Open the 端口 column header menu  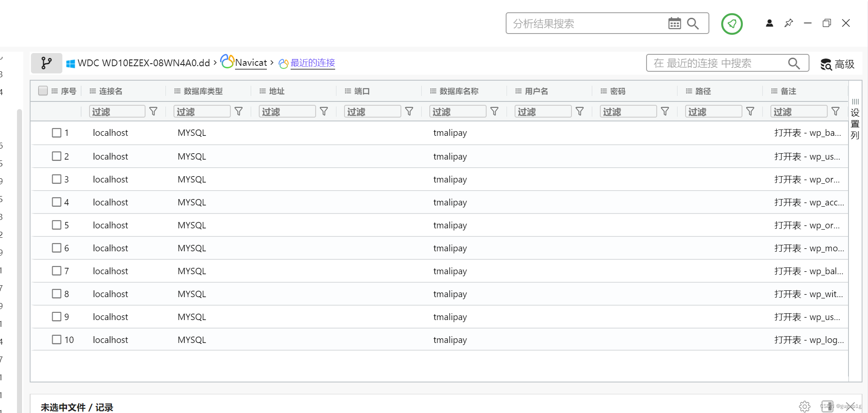(348, 91)
